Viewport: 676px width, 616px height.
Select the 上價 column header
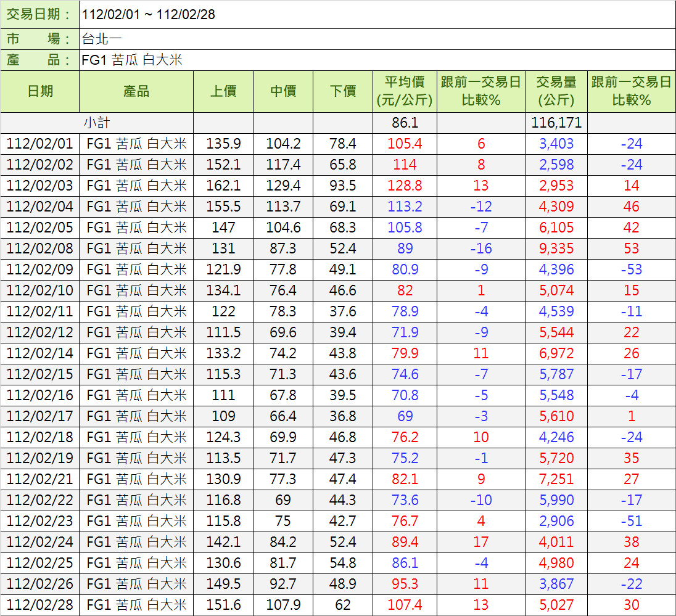click(223, 91)
